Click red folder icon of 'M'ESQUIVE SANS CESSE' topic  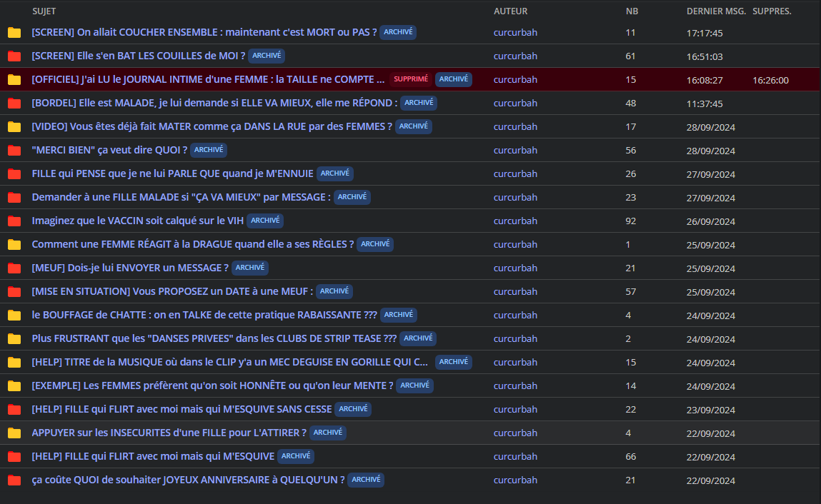click(x=14, y=409)
